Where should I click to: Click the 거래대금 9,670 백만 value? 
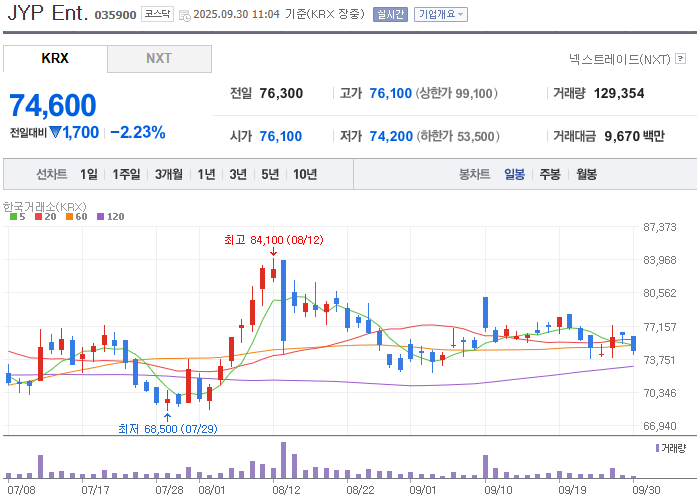[x=634, y=136]
